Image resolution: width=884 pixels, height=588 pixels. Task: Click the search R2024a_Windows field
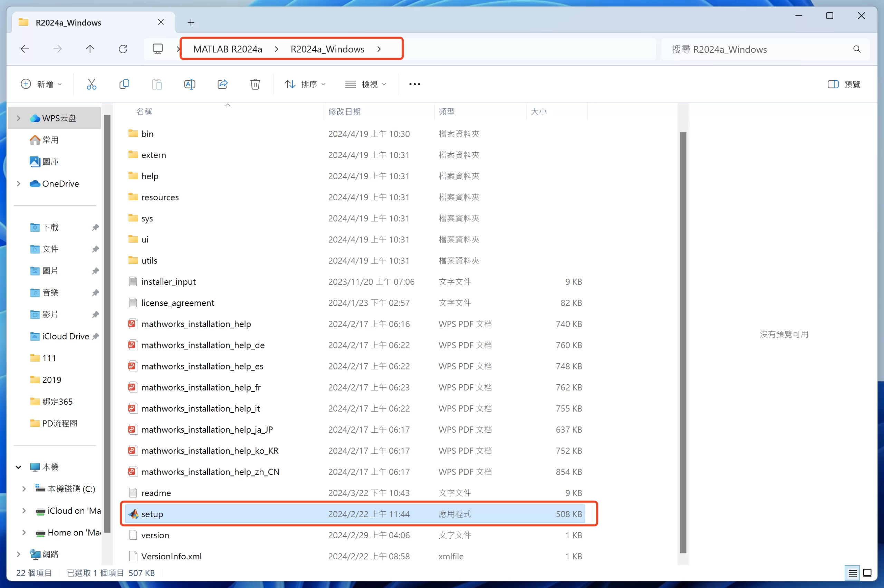tap(758, 49)
